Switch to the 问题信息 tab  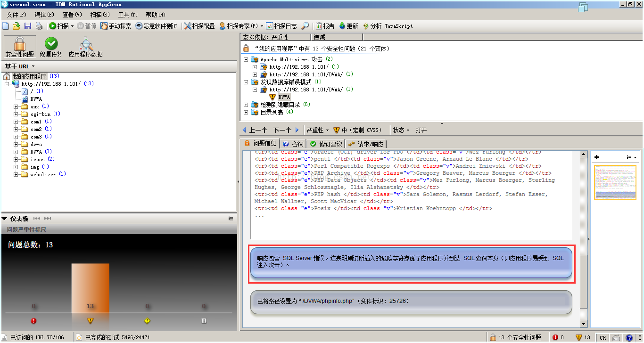[260, 143]
